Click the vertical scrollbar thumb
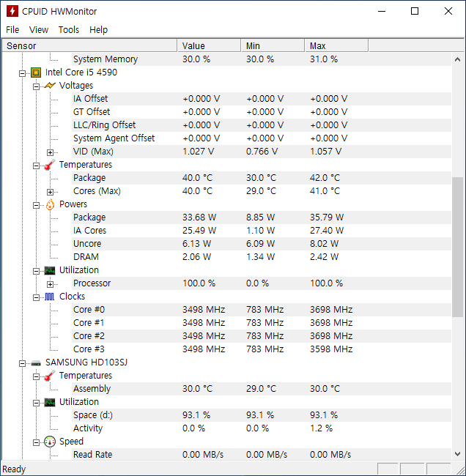Viewport: 466px width, 476px height. [x=457, y=247]
